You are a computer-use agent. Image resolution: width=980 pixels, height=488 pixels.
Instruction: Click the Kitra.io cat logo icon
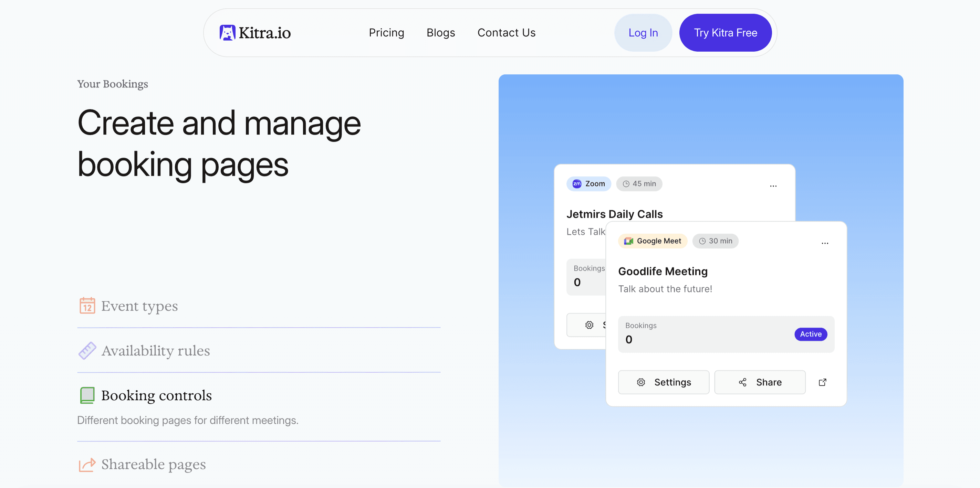[x=227, y=33]
